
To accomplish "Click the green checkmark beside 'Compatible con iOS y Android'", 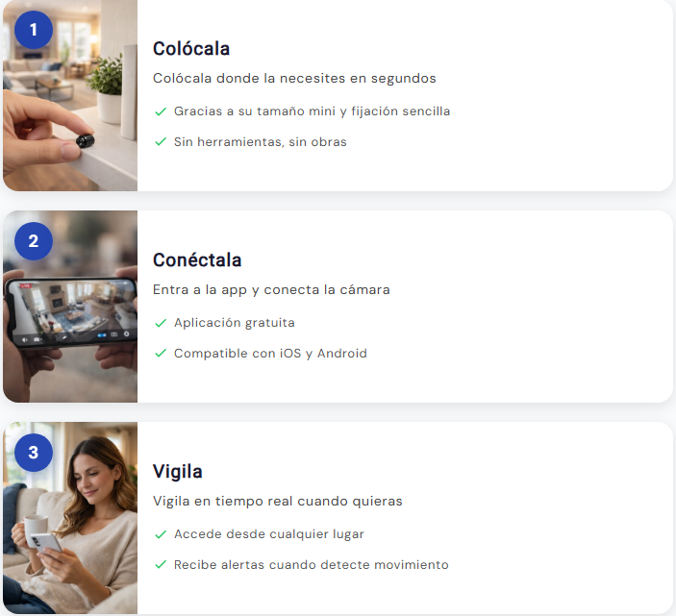I will coord(161,354).
